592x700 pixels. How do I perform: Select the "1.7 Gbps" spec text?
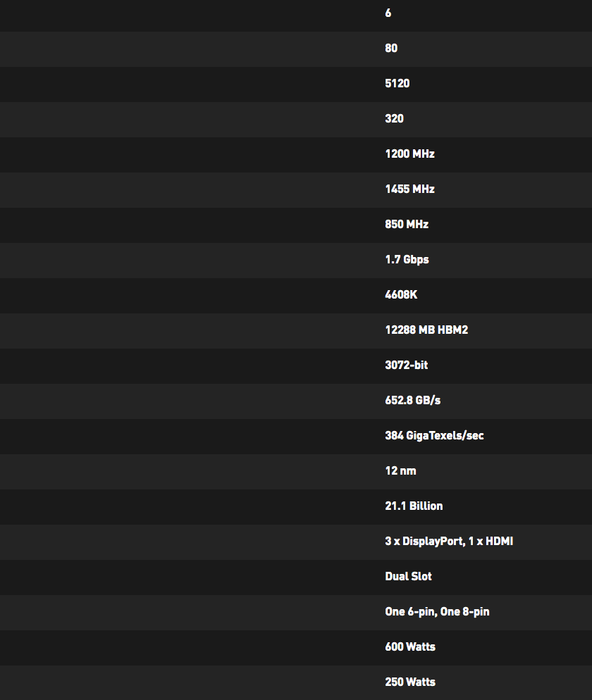407,260
